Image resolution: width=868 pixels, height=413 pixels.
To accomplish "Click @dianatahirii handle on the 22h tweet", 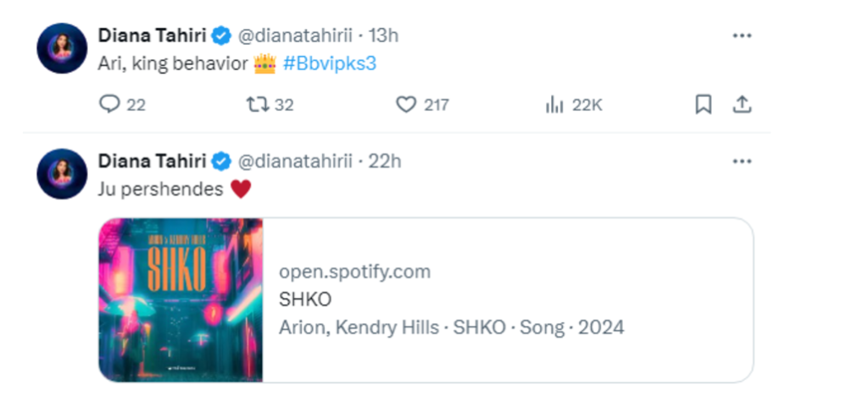I will coord(295,161).
